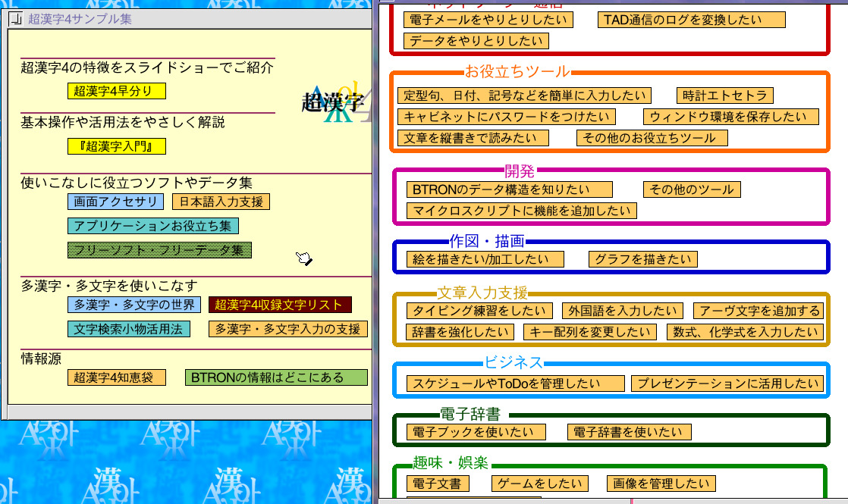
Task: Click 電子ブックを使いたい
Action: pos(476,432)
